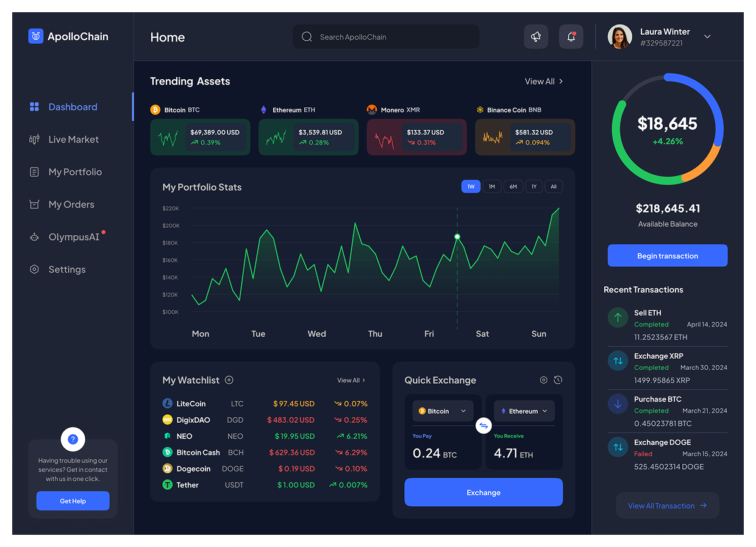Click the ApolloChain logo icon
The image size is (756, 547).
pos(36,36)
